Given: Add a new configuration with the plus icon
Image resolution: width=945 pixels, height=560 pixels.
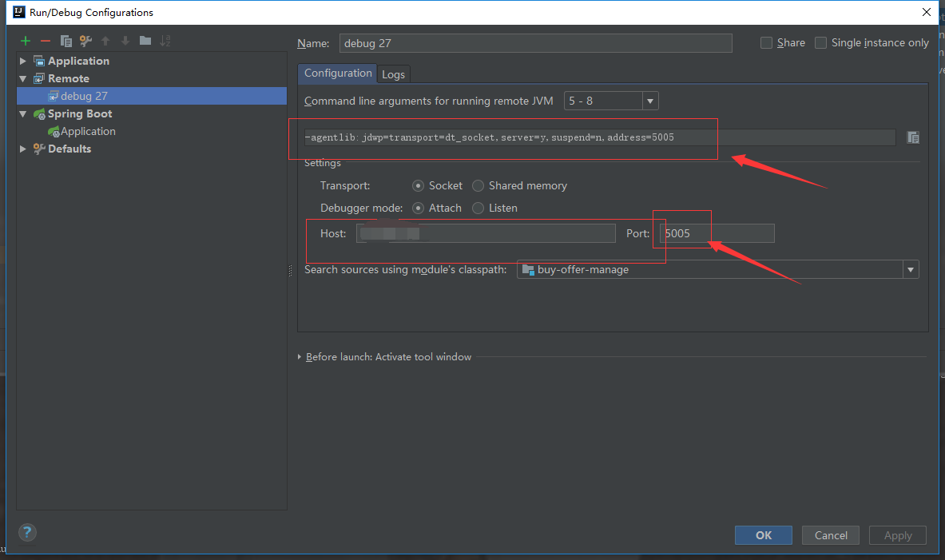Looking at the screenshot, I should [26, 41].
